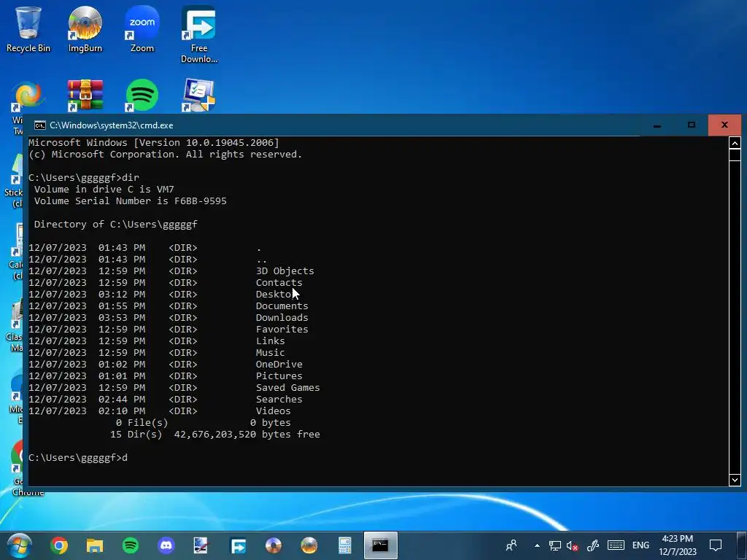Viewport: 747px width, 560px height.
Task: Select the checklist monitor desktop shortcut
Action: 198,96
